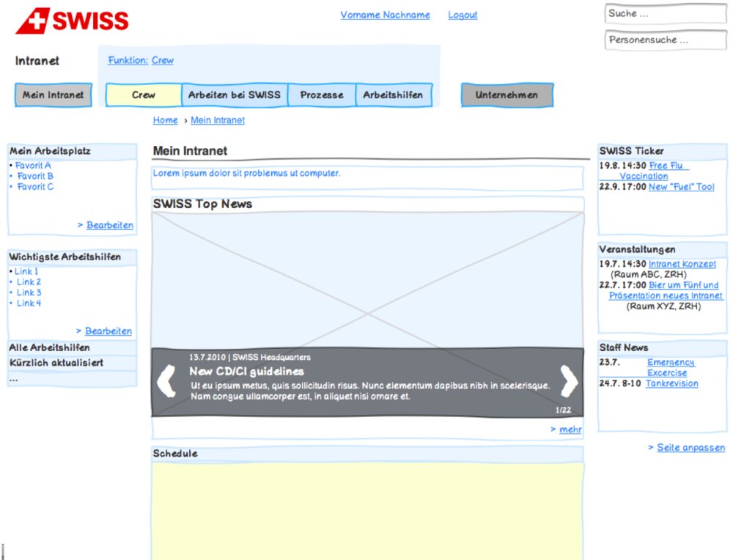
Task: Click the Seite anpassen link
Action: tap(690, 448)
